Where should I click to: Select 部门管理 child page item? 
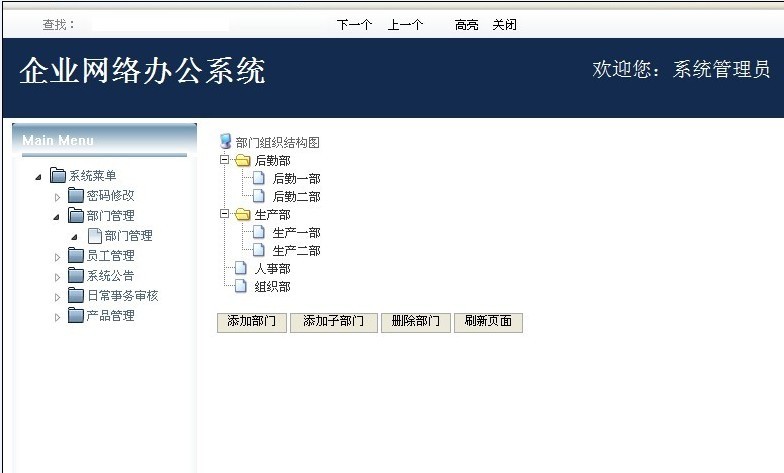click(x=128, y=236)
